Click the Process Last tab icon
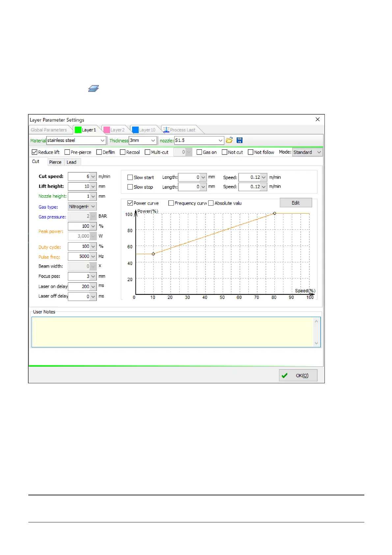The image size is (392, 555). (x=166, y=130)
